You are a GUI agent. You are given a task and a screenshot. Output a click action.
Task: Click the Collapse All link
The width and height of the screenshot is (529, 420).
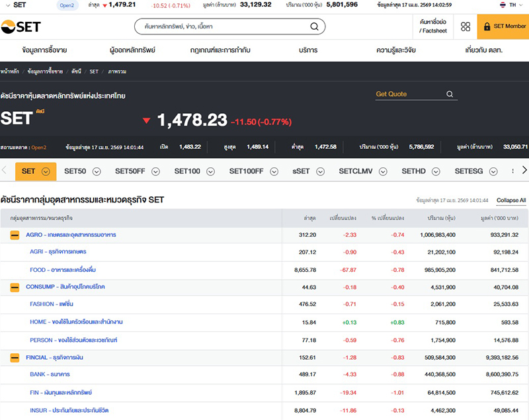(511, 200)
